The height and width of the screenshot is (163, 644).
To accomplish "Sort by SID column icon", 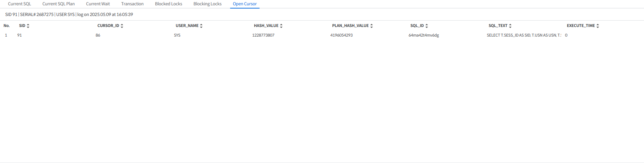I will click(28, 26).
